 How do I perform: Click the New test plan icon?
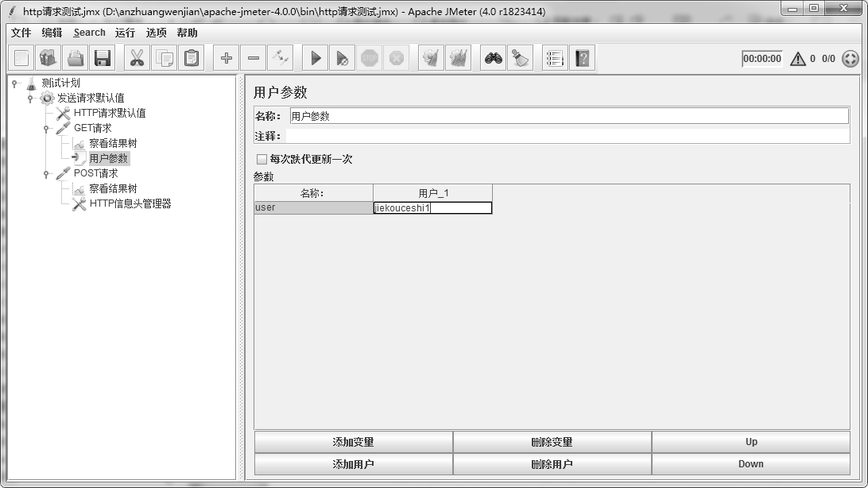[x=21, y=58]
